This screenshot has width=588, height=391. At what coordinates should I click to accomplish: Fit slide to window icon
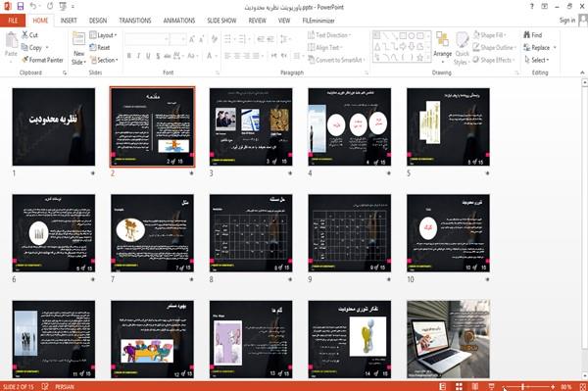pyautogui.click(x=583, y=386)
